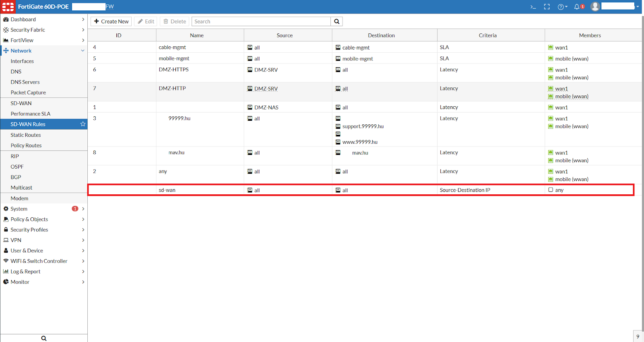Click DMZ-NAS address object icon
This screenshot has width=644, height=342.
coord(250,107)
